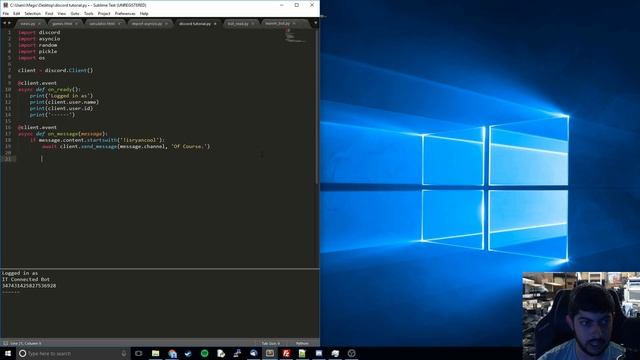
Task: Click 'Logged in as' in output panel
Action: [20, 273]
